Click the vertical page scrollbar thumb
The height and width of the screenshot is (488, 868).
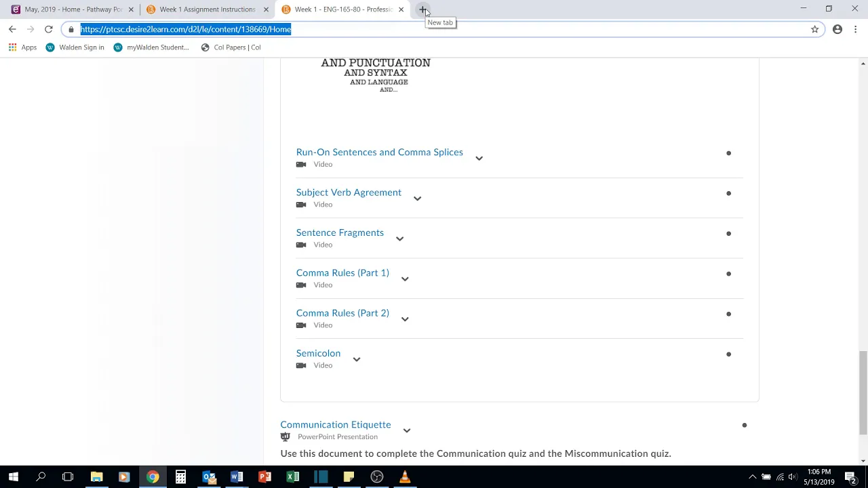click(863, 393)
